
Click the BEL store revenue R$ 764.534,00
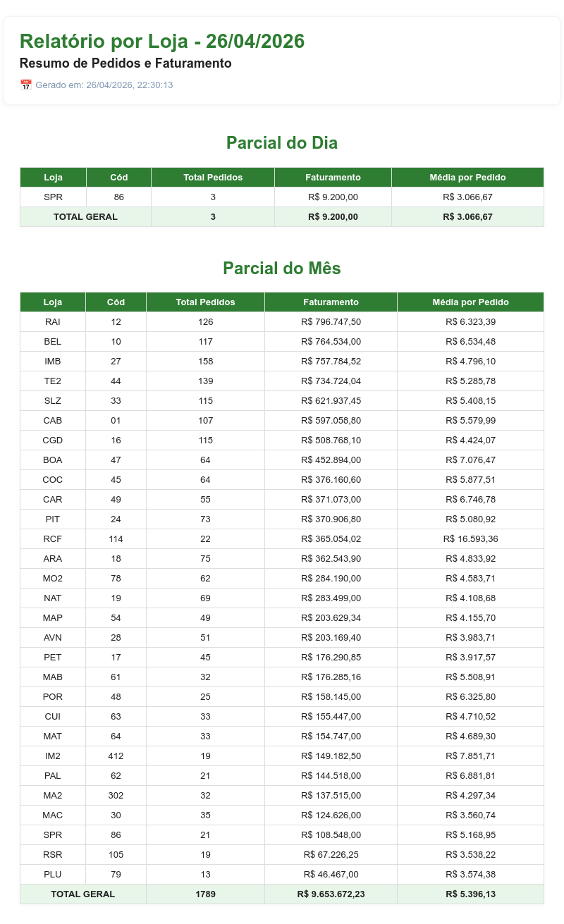pyautogui.click(x=331, y=342)
